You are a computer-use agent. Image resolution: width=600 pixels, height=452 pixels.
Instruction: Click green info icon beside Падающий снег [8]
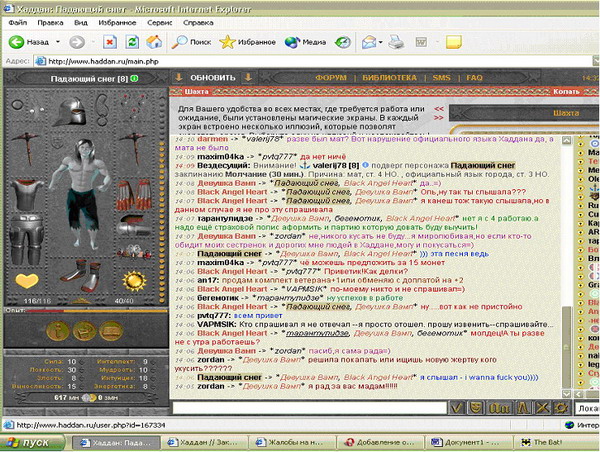point(134,78)
